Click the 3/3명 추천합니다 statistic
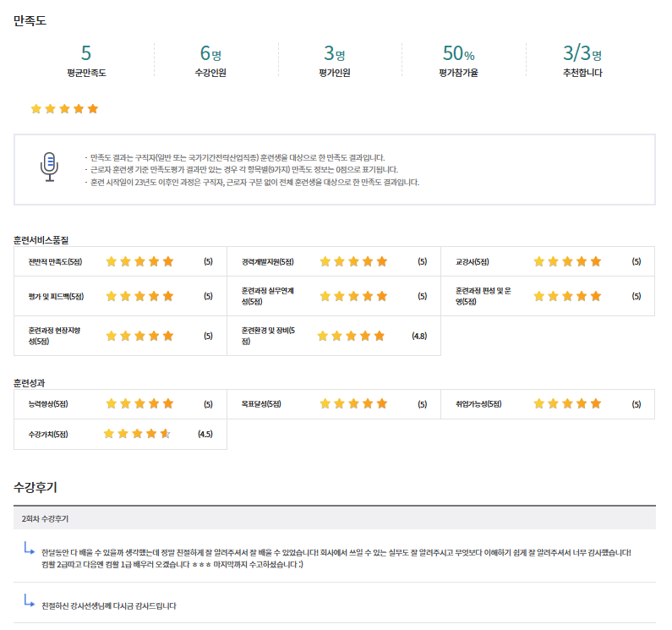The height and width of the screenshot is (630, 672). click(582, 61)
